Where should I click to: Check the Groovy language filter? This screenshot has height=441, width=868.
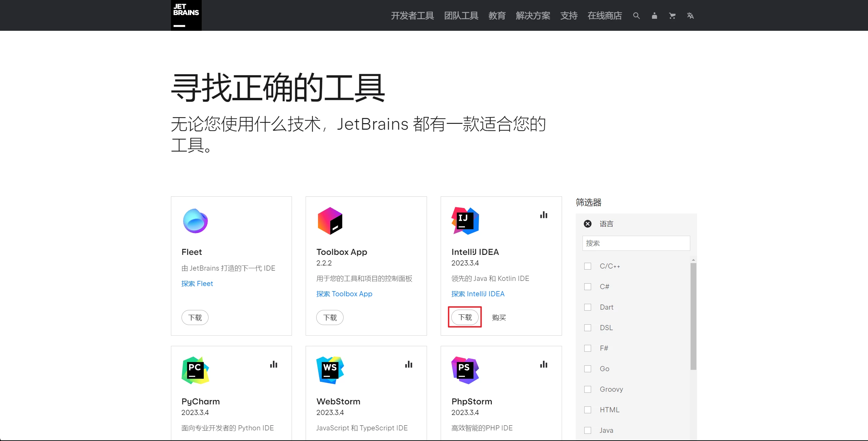pyautogui.click(x=588, y=389)
